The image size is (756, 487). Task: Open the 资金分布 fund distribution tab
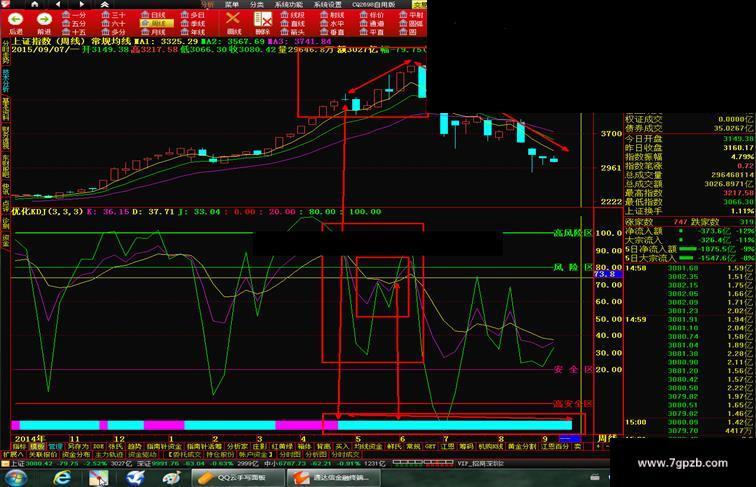click(x=76, y=455)
